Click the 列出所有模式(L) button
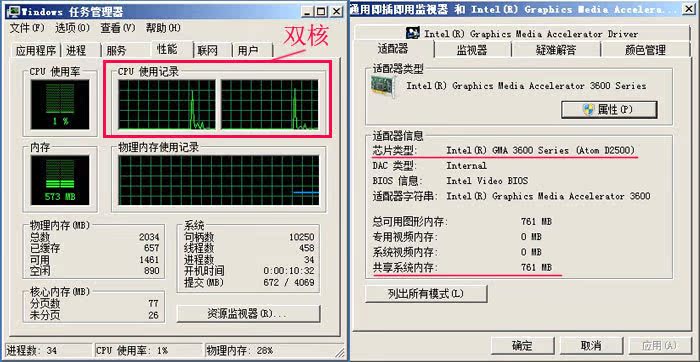The image size is (700, 362). point(426,294)
